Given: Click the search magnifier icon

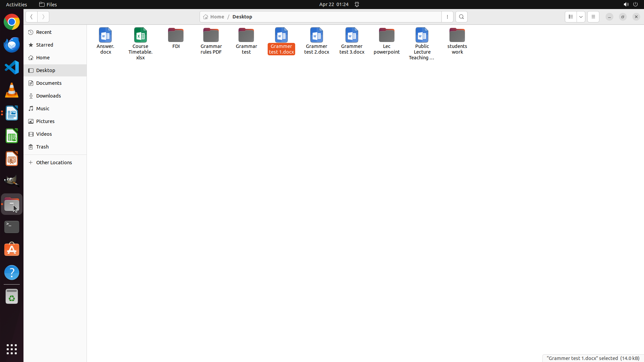Looking at the screenshot, I should [461, 17].
